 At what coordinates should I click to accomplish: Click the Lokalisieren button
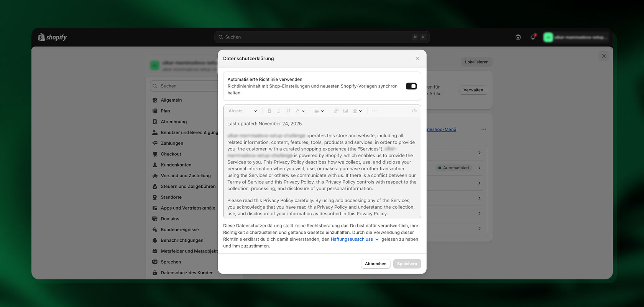coord(477,62)
